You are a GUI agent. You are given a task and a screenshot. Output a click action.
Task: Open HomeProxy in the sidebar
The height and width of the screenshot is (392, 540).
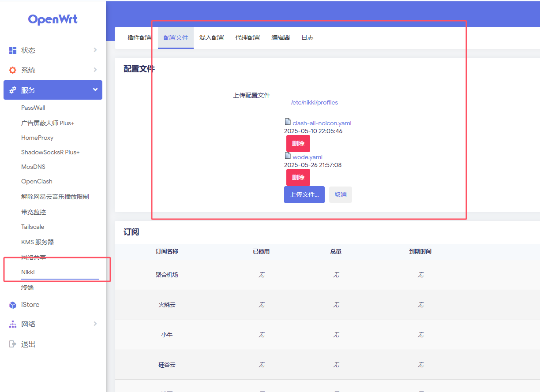37,138
